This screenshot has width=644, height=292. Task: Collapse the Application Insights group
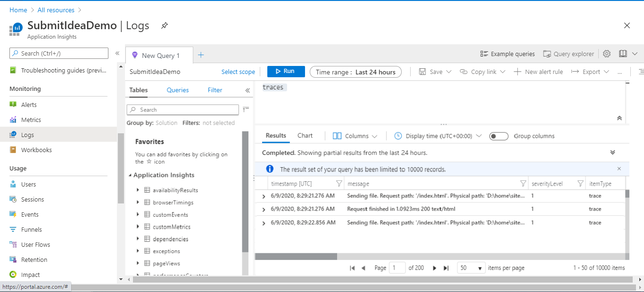tap(130, 175)
